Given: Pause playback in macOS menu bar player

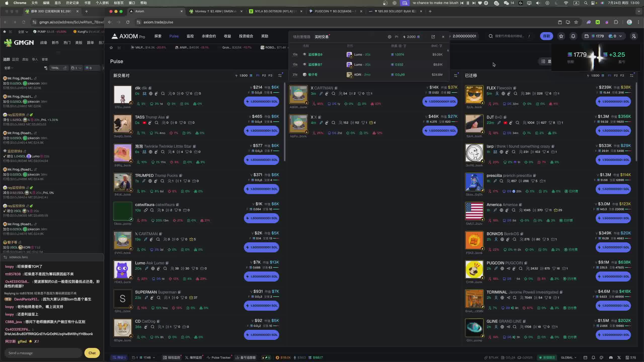Looking at the screenshot, I should (x=468, y=3).
